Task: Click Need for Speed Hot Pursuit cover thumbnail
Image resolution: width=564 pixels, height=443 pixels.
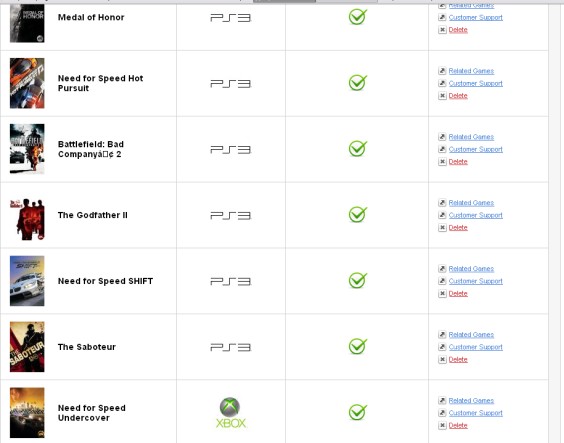Action: [27, 83]
